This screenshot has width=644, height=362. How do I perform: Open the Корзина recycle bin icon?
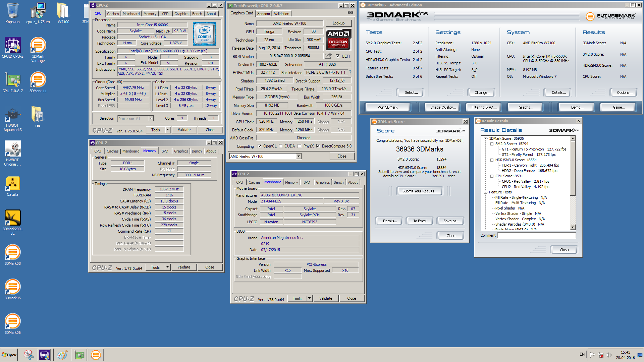12,13
